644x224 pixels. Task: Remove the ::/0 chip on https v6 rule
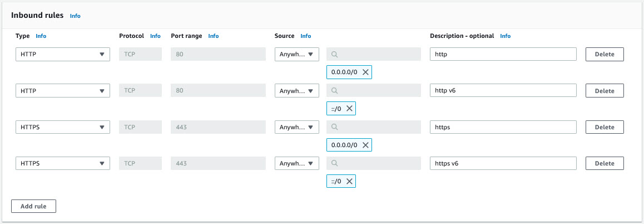[x=349, y=182]
